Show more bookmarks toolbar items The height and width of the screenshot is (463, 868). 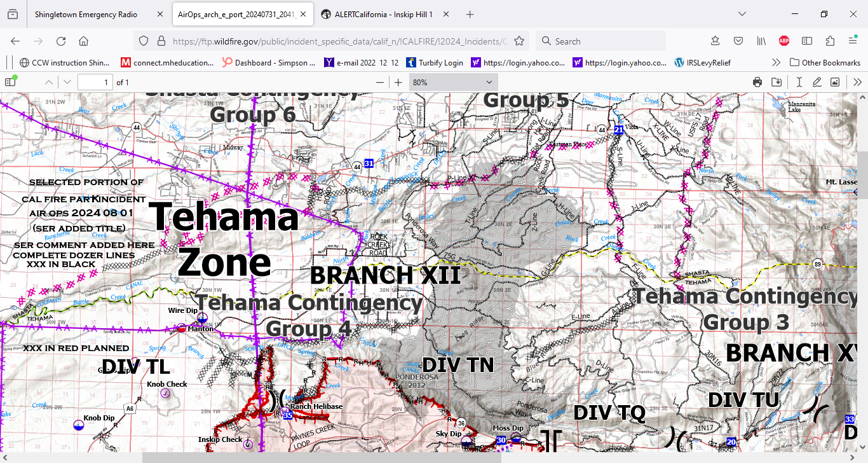click(776, 62)
